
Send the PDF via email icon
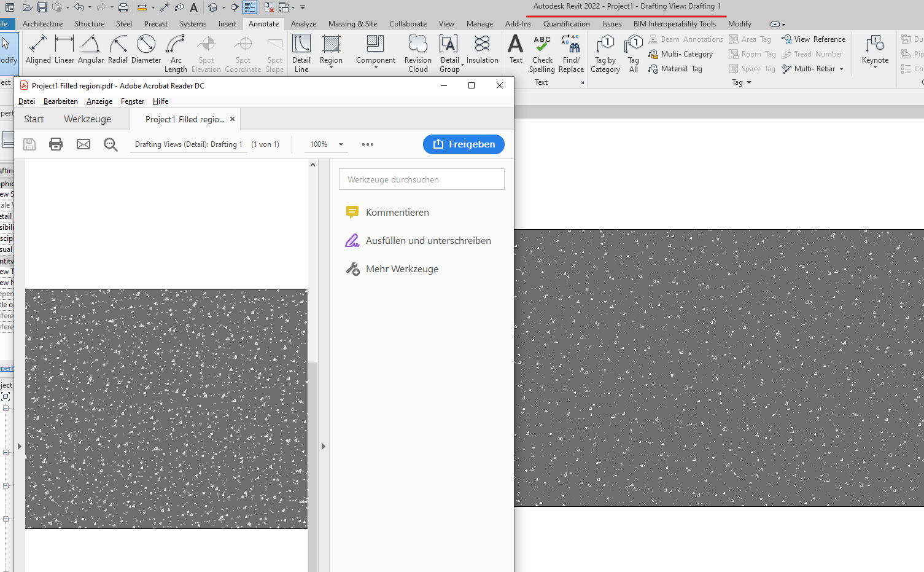pyautogui.click(x=83, y=144)
